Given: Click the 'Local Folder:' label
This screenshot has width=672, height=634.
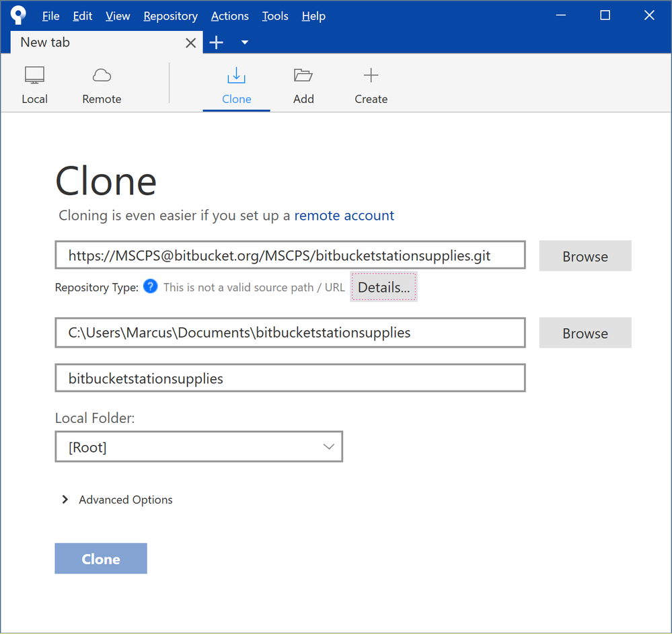Looking at the screenshot, I should click(95, 418).
